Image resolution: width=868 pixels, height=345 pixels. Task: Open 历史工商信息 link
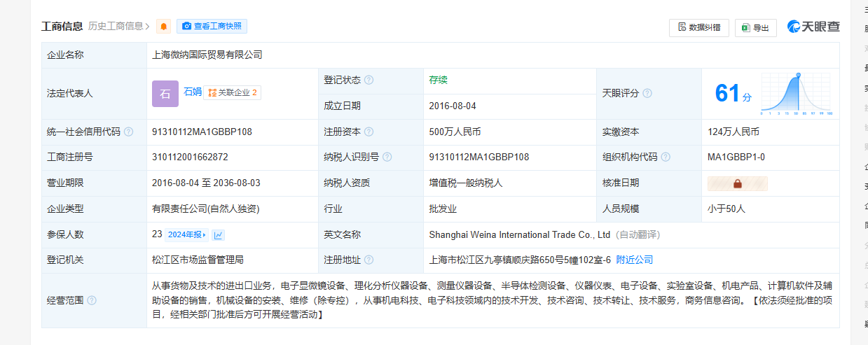click(x=119, y=27)
